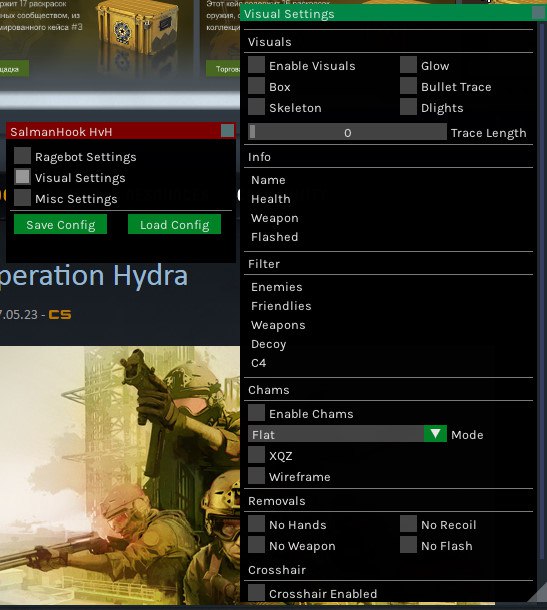This screenshot has height=610, width=547.
Task: Click the Save Config button
Action: point(60,224)
